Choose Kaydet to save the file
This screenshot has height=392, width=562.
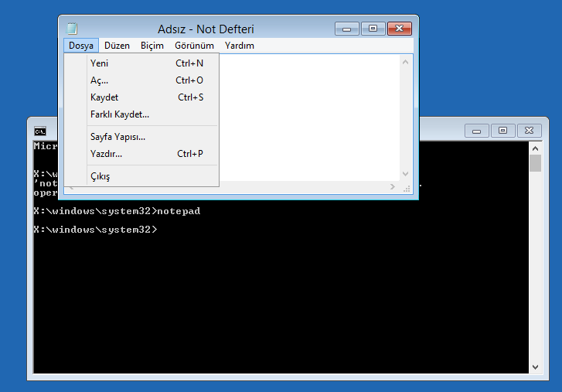point(141,97)
